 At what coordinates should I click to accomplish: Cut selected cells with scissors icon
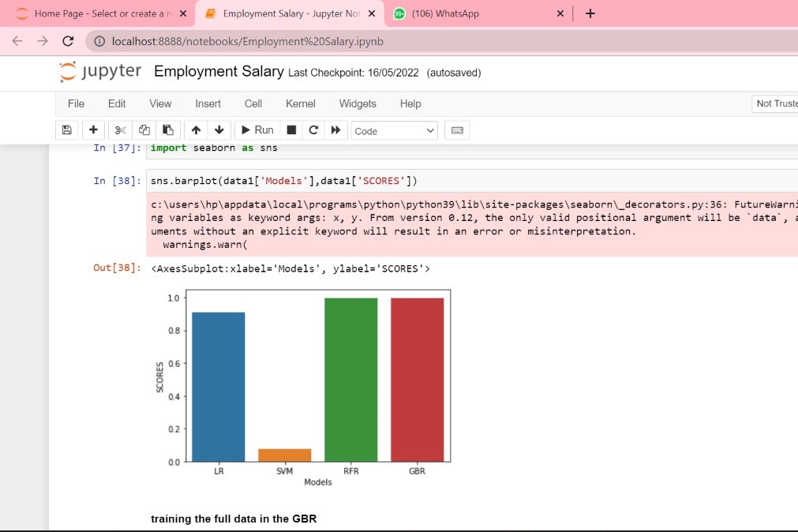[120, 130]
